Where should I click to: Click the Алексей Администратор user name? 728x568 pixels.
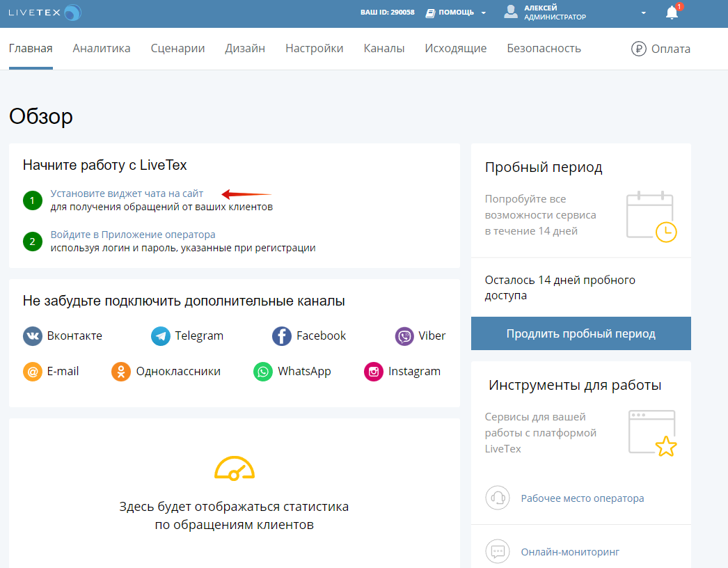click(555, 13)
